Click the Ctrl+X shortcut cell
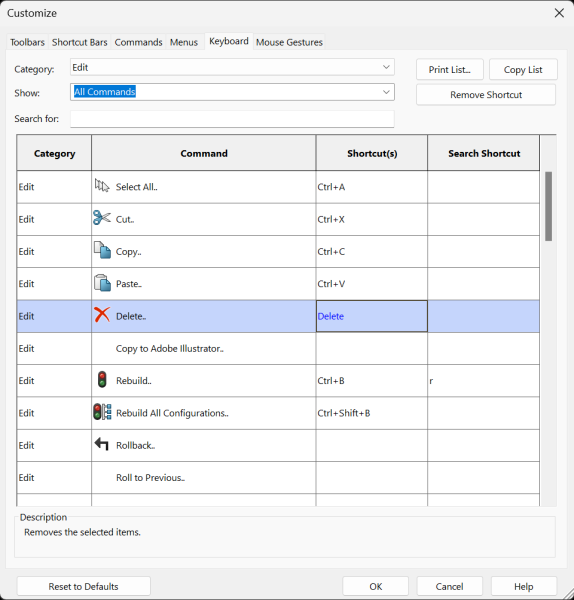Viewport: 574px width, 600px height. click(372, 219)
